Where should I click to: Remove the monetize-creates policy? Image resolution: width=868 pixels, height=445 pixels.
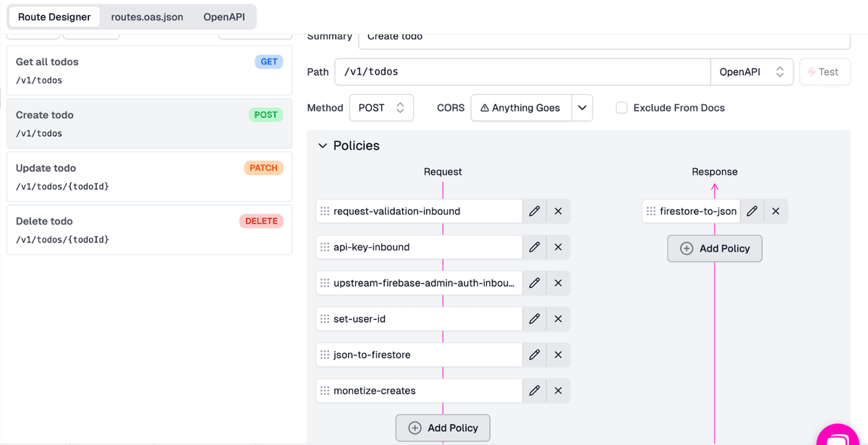558,391
